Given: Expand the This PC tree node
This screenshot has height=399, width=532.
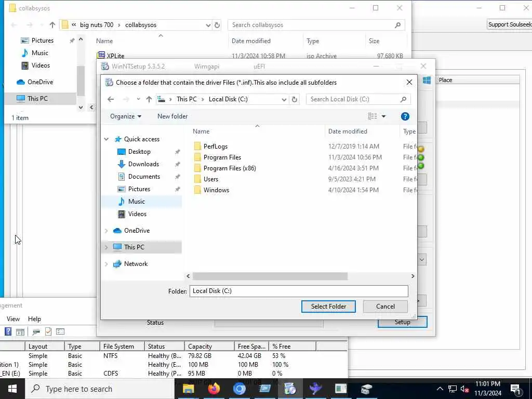Looking at the screenshot, I should (106, 247).
